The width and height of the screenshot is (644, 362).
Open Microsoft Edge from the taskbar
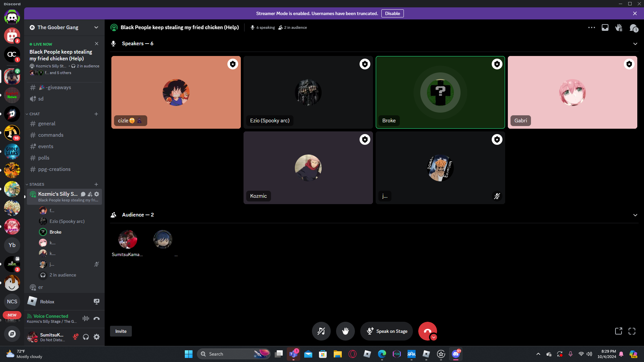(382, 354)
